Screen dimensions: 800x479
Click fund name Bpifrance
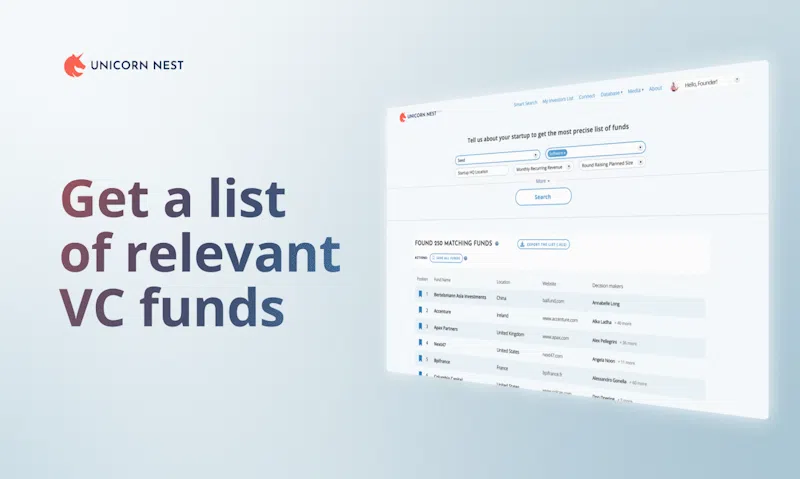442,361
